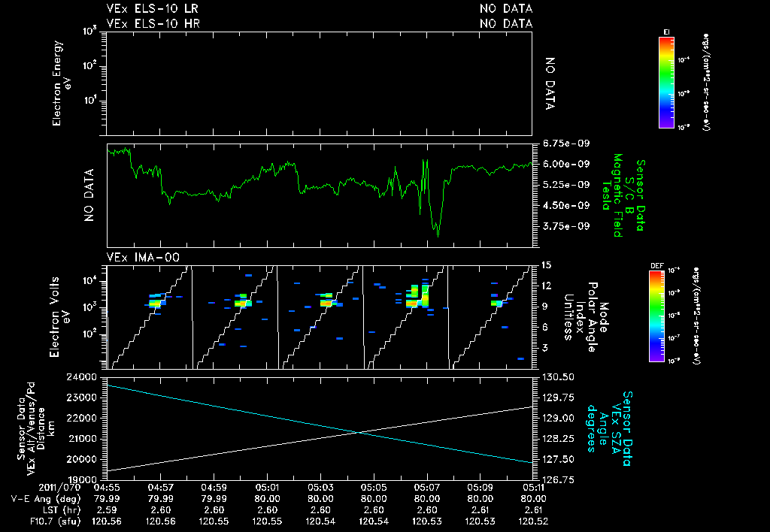Click the SZA tick label '129.75'
The height and width of the screenshot is (532, 770).
click(x=558, y=397)
